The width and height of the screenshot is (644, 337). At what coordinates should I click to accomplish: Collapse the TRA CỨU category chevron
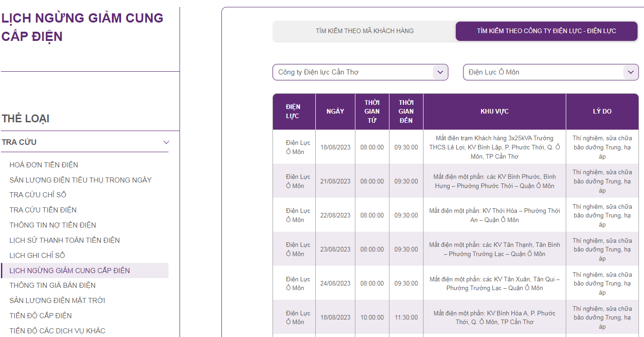166,143
